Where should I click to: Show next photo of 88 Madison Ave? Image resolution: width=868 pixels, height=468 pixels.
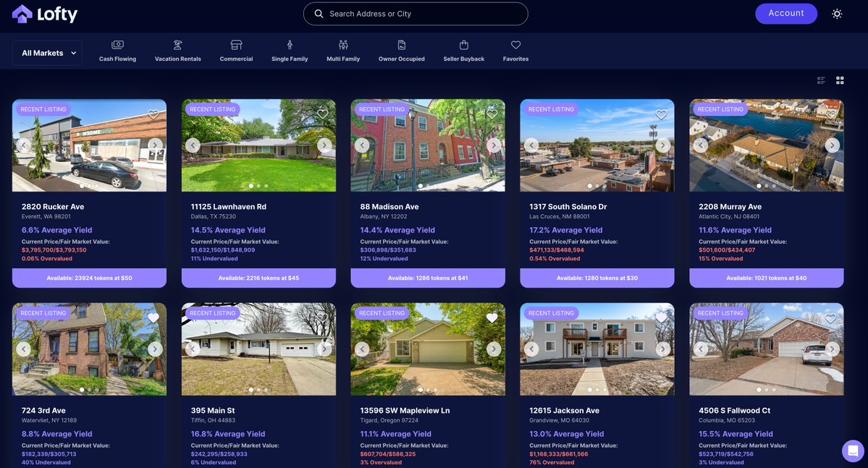pyautogui.click(x=494, y=145)
